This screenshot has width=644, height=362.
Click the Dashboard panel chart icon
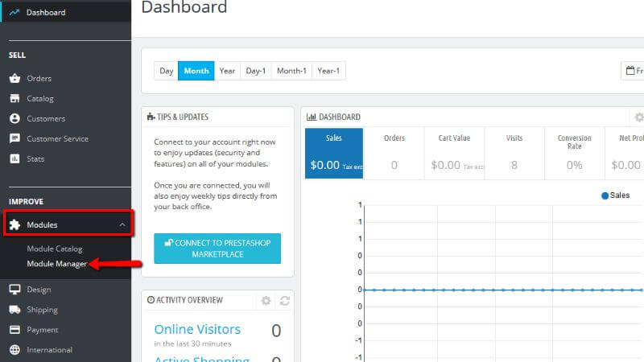click(x=312, y=117)
